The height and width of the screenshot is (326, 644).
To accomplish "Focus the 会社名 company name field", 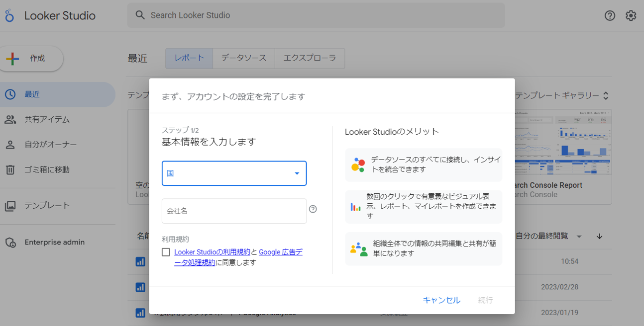I will pyautogui.click(x=234, y=211).
